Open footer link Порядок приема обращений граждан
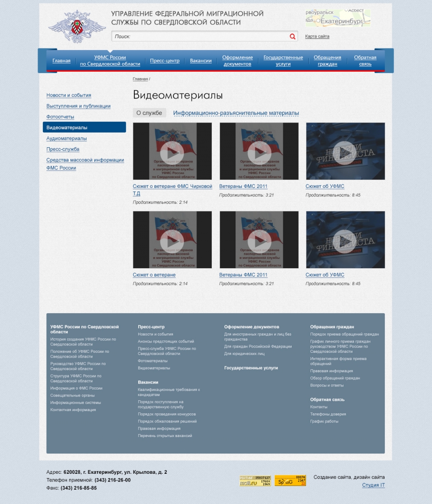The height and width of the screenshot is (504, 432). pos(345,334)
